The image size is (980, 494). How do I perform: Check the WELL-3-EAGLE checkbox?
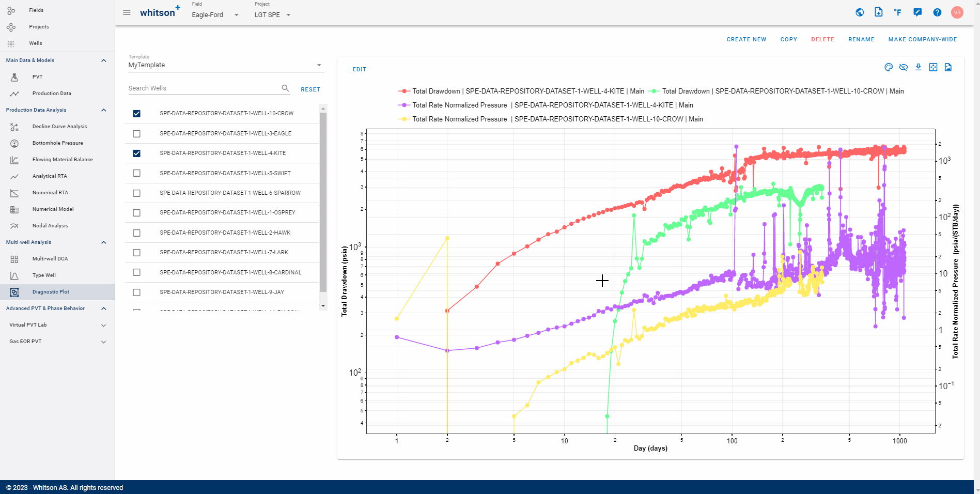click(x=136, y=134)
